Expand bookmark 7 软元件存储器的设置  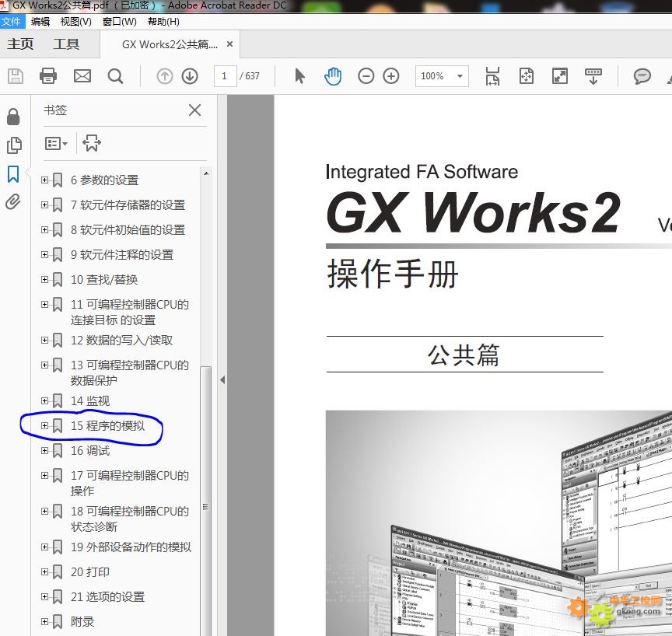pos(44,204)
